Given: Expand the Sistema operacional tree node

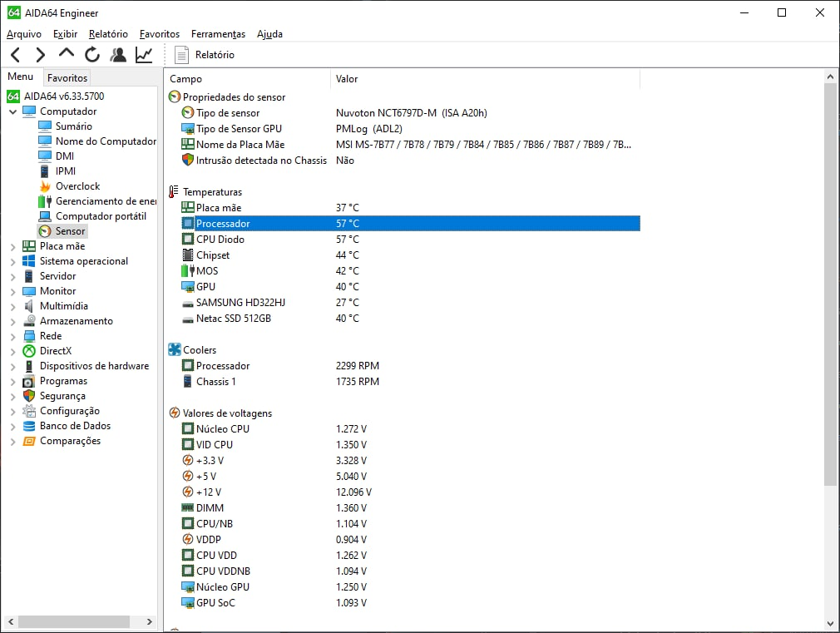Looking at the screenshot, I should point(12,261).
